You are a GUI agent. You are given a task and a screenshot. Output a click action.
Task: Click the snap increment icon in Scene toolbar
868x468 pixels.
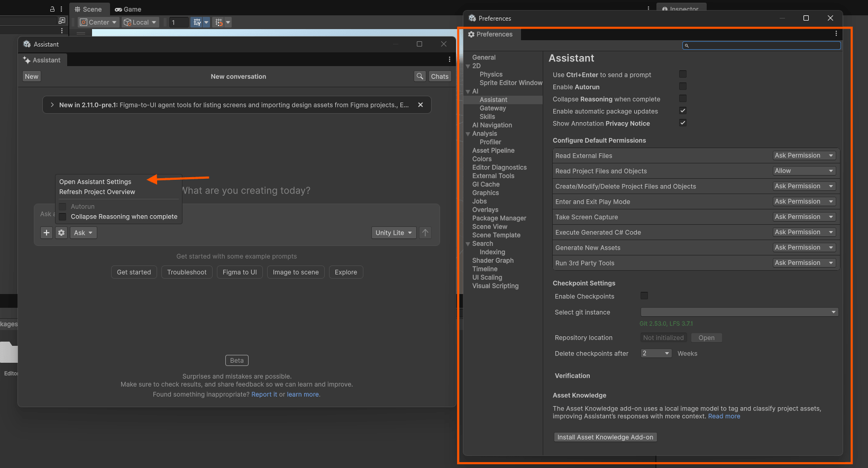tap(218, 22)
